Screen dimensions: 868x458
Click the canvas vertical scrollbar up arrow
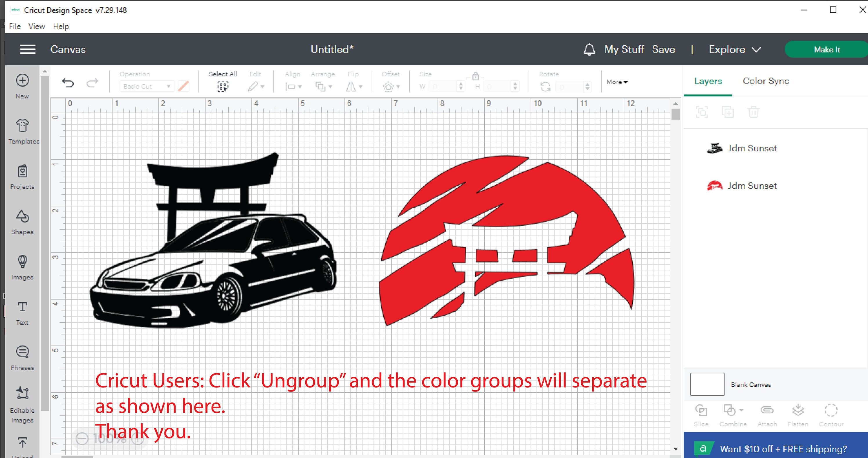click(675, 104)
